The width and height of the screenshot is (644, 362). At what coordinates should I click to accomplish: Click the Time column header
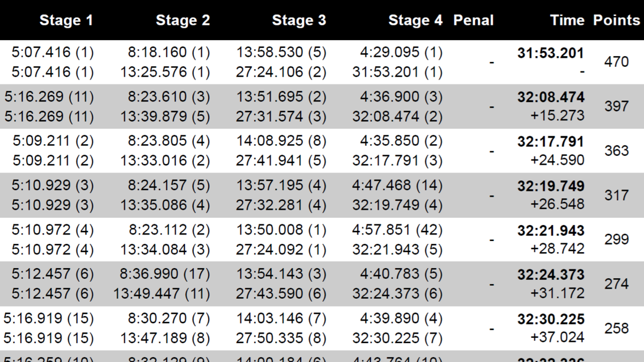[567, 20]
